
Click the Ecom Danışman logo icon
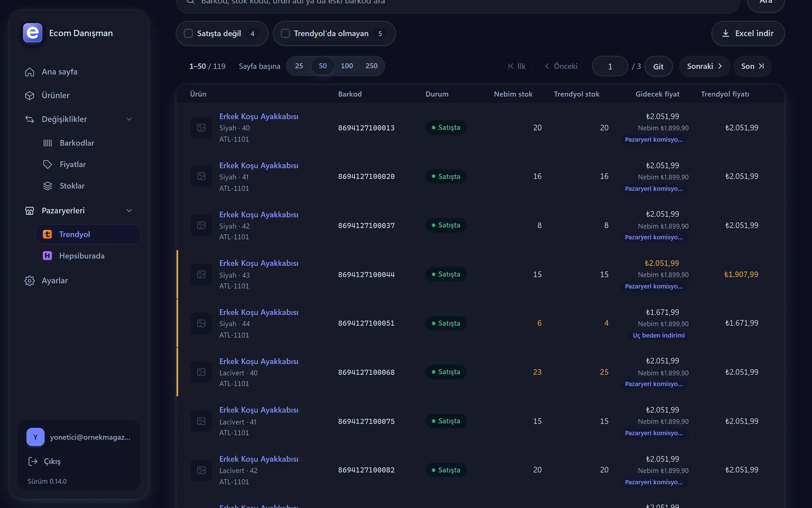(32, 33)
